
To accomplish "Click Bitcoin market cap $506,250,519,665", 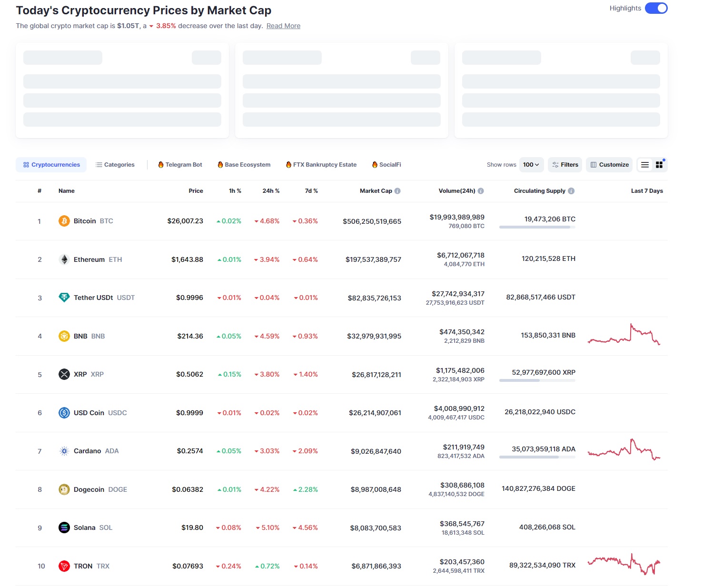I will click(372, 221).
